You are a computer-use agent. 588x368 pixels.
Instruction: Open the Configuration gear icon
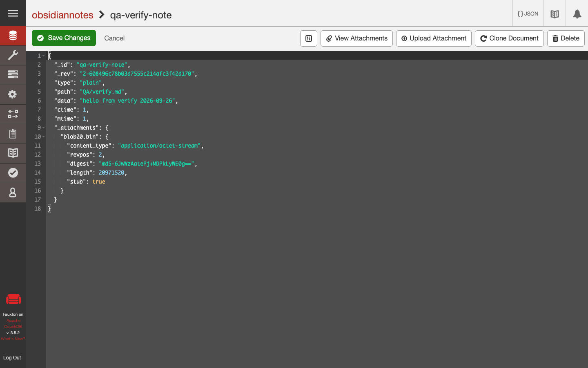(x=13, y=94)
